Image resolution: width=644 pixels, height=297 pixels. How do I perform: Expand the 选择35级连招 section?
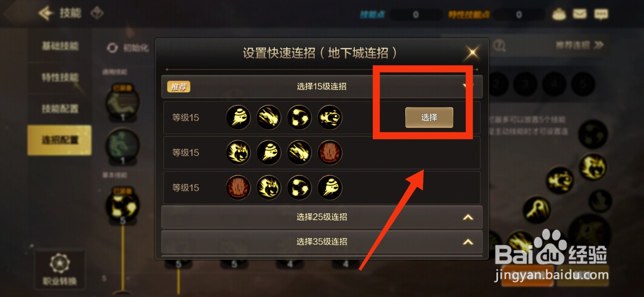[468, 242]
